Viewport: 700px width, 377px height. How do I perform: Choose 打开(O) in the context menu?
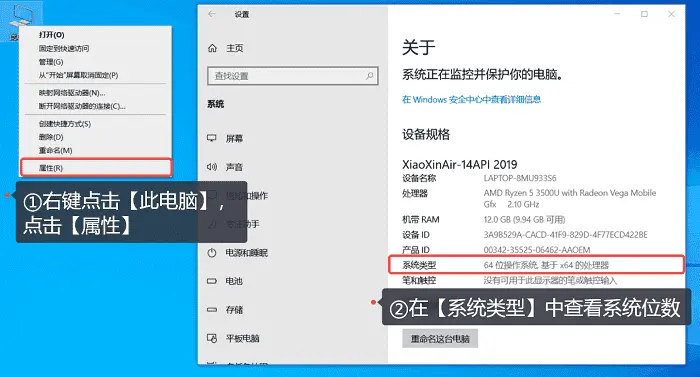(x=51, y=35)
